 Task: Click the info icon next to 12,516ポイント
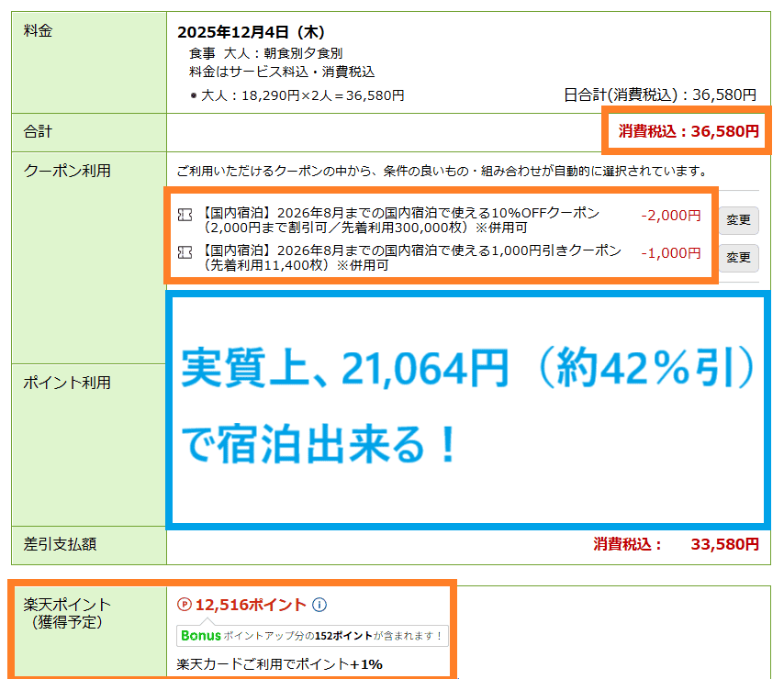[x=319, y=605]
